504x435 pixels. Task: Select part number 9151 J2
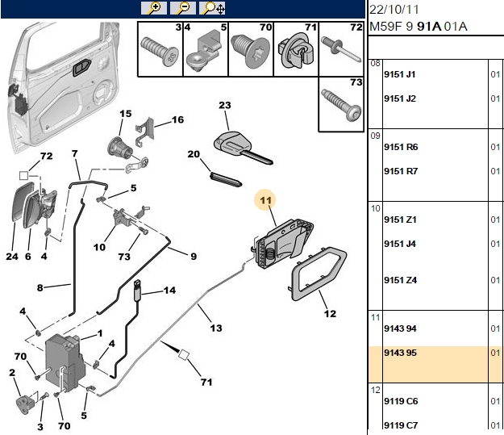tap(400, 98)
